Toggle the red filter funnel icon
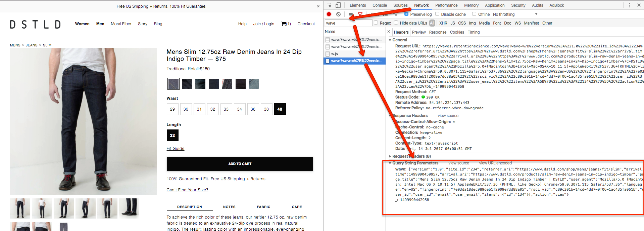Viewport: 644px width, 231px height. 360,14
